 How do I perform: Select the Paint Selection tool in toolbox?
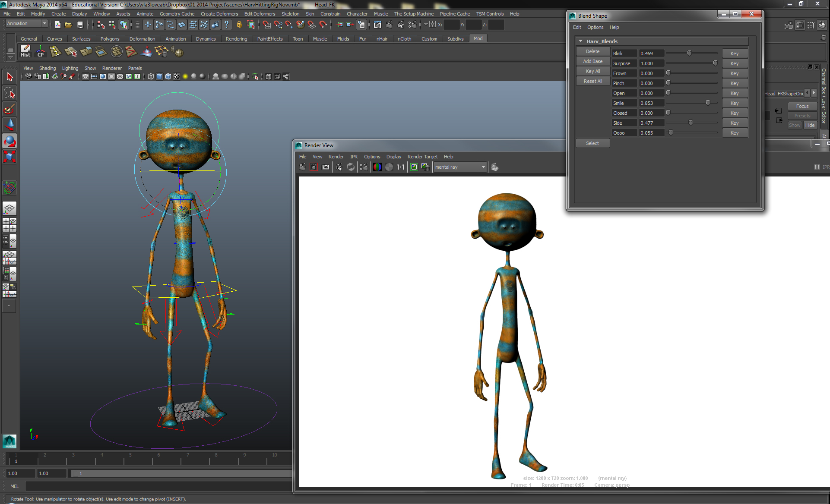(x=10, y=108)
